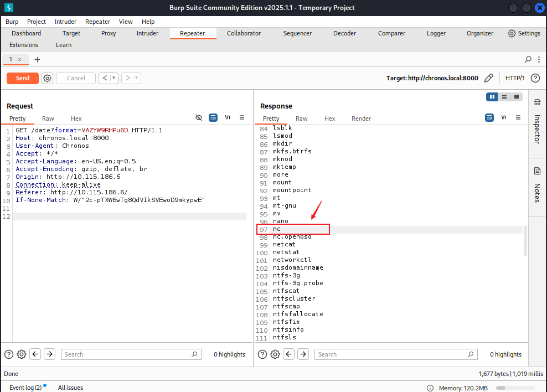
Task: Switch to the Decoder tab
Action: point(345,33)
